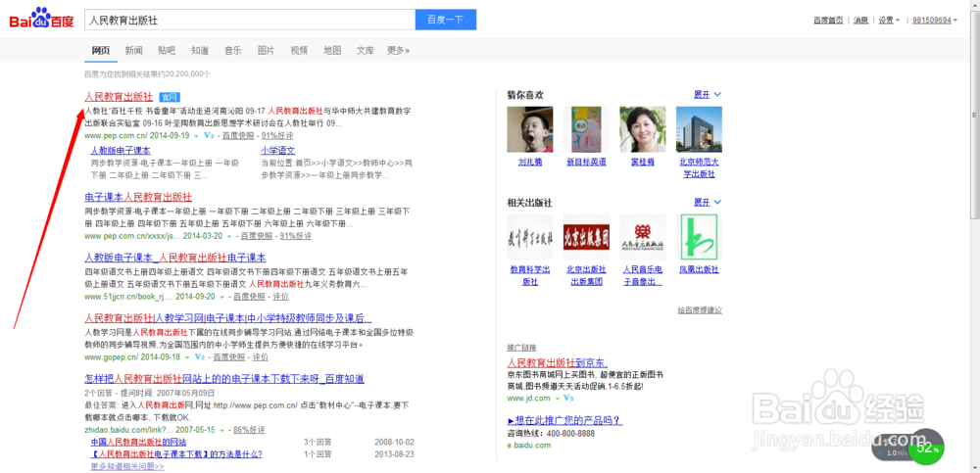
Task: Click the 北京出版集团 logo thumbnail
Action: click(586, 237)
